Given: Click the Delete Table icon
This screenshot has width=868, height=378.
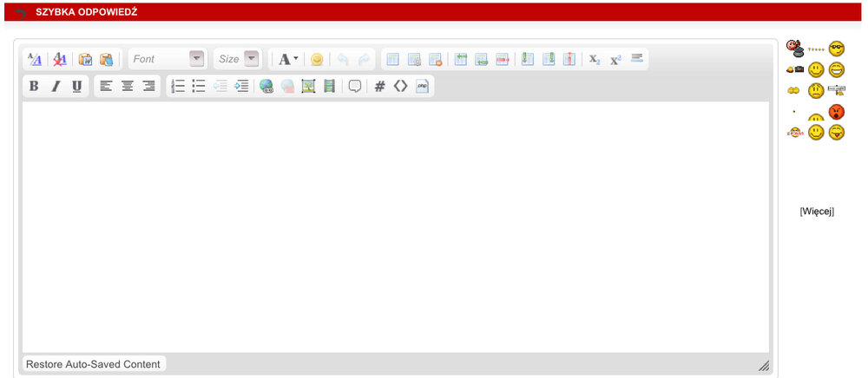Looking at the screenshot, I should (435, 59).
